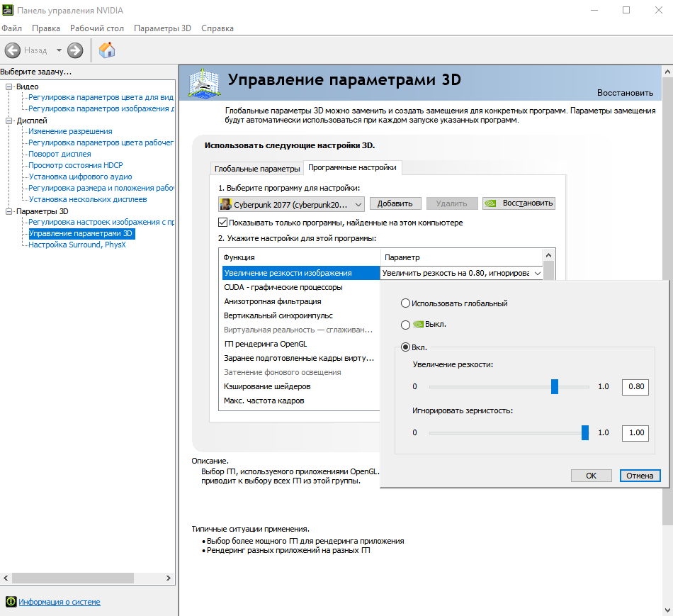Select Регулировка размера и положения item
This screenshot has width=673, height=616.
click(101, 188)
